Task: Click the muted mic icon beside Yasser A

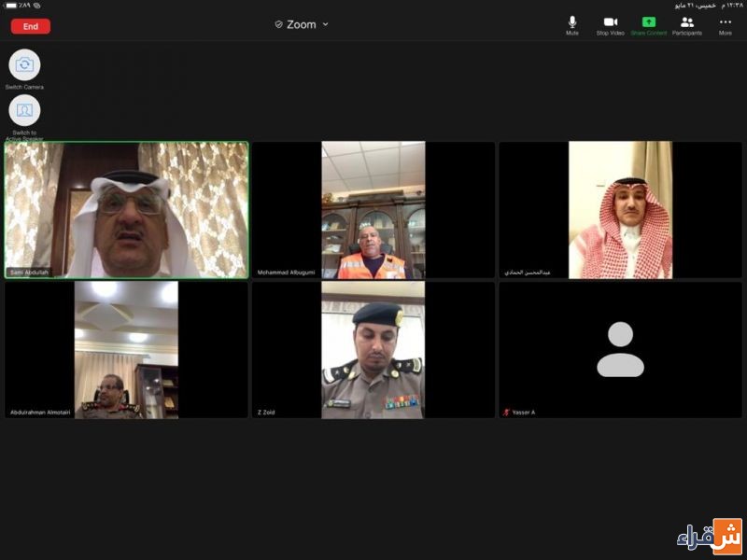Action: click(x=506, y=412)
